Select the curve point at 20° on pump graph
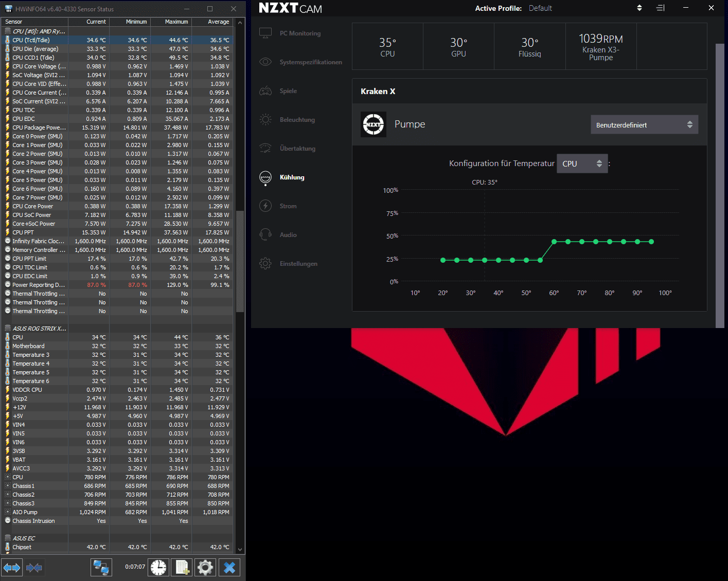The image size is (728, 581). [x=443, y=260]
